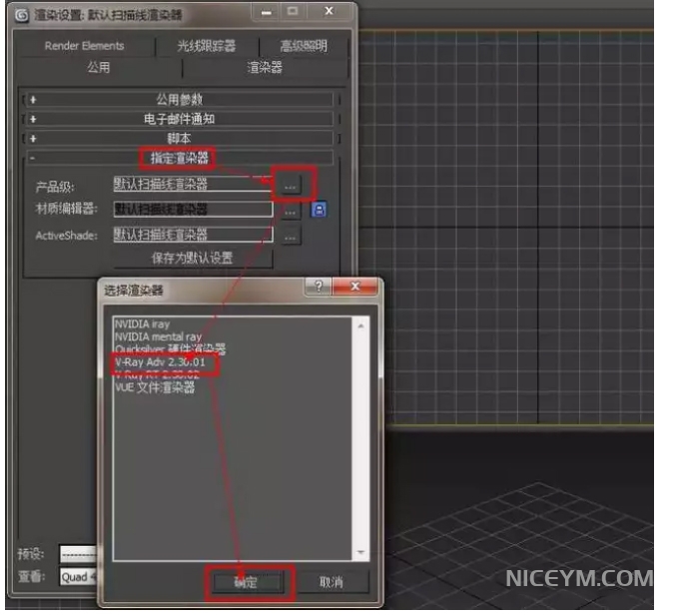Click the 产品级 renderer browse button
Image resolution: width=683 pixels, height=616 pixels.
pyautogui.click(x=291, y=187)
